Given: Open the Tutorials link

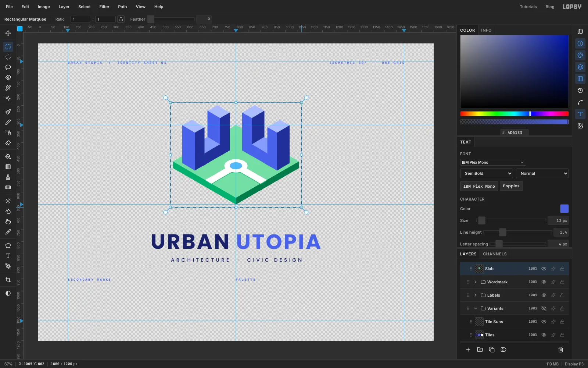Looking at the screenshot, I should (528, 7).
